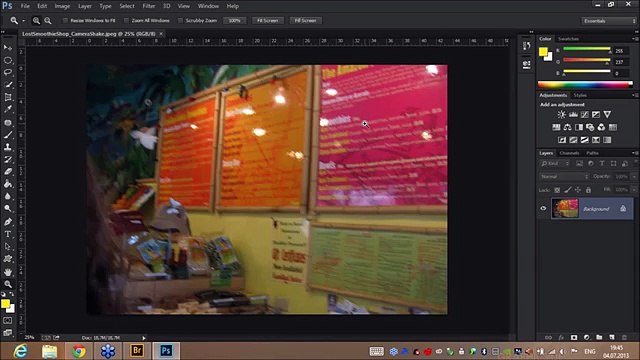Select the History Brush tool
The image size is (640, 360).
(8, 160)
